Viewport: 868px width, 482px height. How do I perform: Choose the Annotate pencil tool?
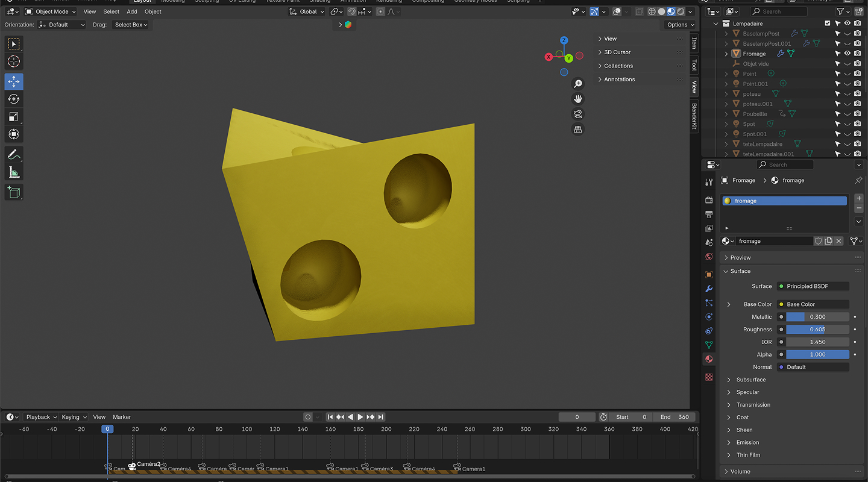point(13,155)
